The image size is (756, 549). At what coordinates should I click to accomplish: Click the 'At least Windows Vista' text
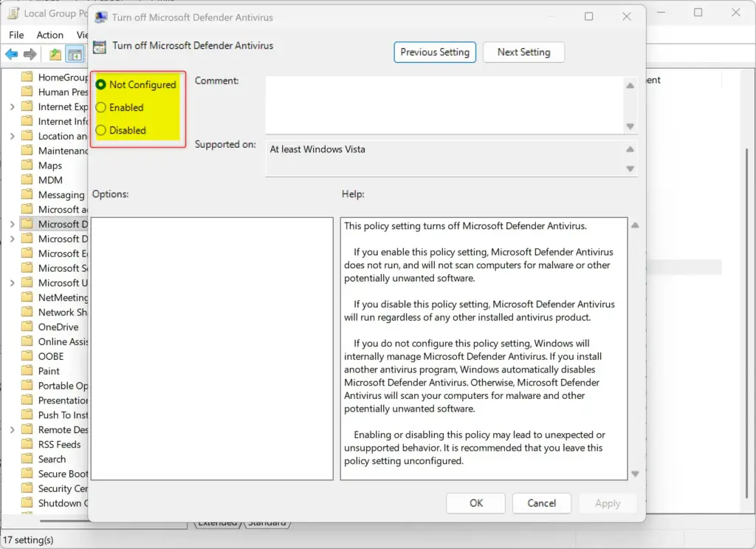coord(317,149)
